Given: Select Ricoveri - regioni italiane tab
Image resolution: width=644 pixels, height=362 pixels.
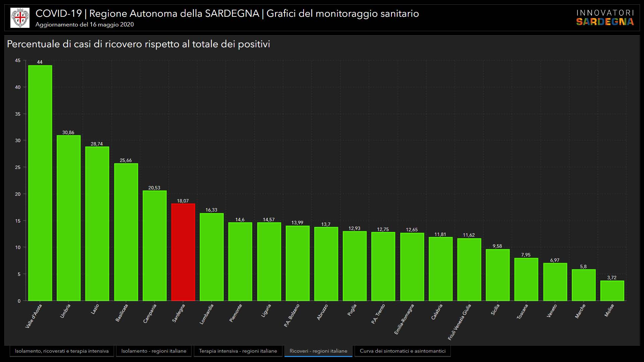Looking at the screenshot, I should [x=318, y=351].
